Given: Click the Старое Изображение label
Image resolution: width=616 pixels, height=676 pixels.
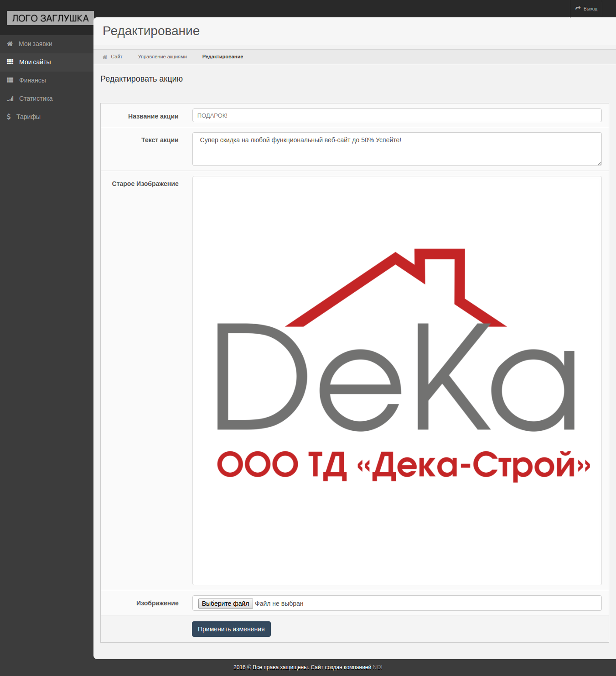Looking at the screenshot, I should click(145, 184).
